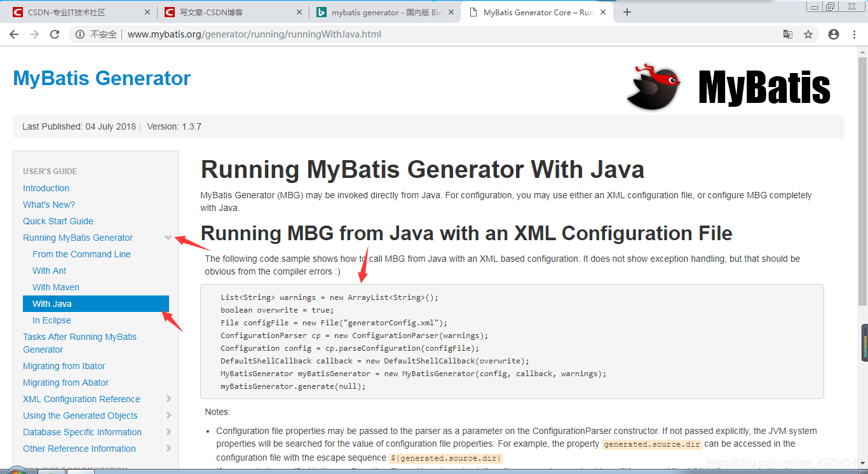Click the MyBatis Generator site title
Screen dimensions: 868x474
click(102, 78)
